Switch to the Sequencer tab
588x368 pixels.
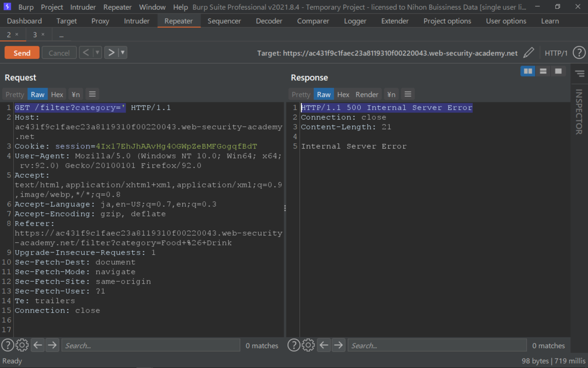click(224, 21)
